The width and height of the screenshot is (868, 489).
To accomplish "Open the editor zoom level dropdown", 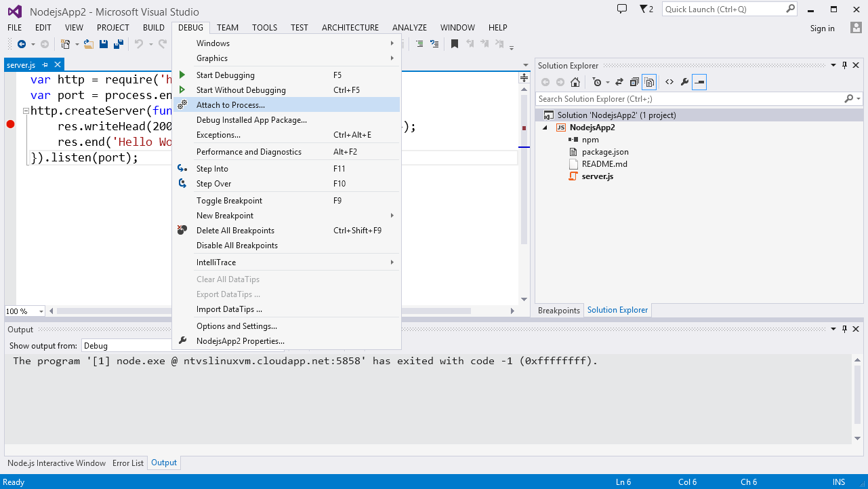I will coord(41,311).
